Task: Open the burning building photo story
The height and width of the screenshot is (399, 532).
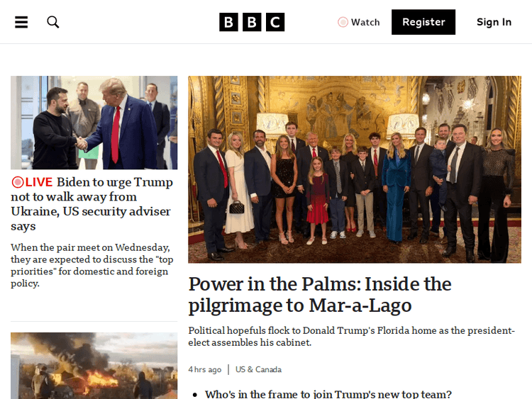Action: [94, 366]
